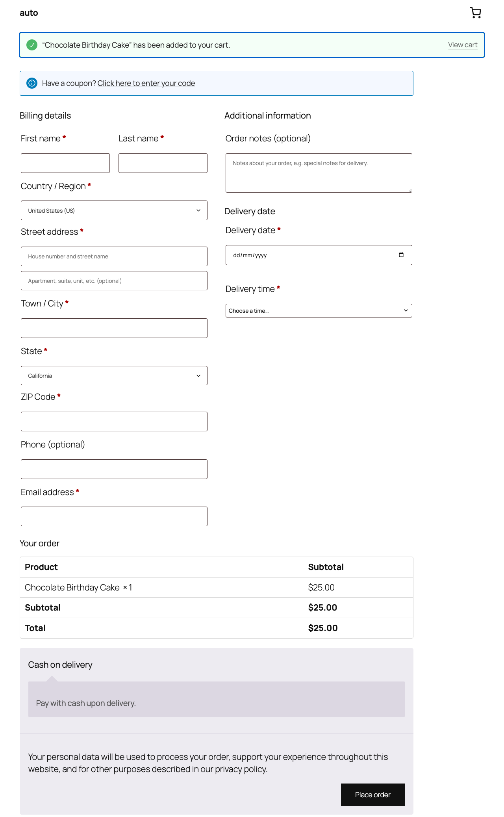Open the State dropdown showing California
504x817 pixels.
click(114, 376)
